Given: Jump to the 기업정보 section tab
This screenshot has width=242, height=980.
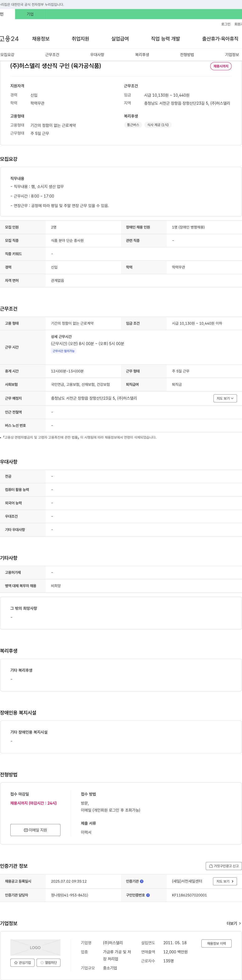Looking at the screenshot, I should pos(232,55).
